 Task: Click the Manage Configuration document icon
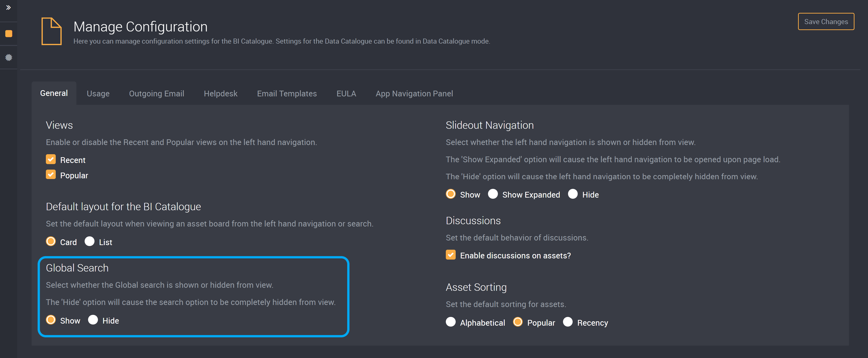tap(51, 31)
